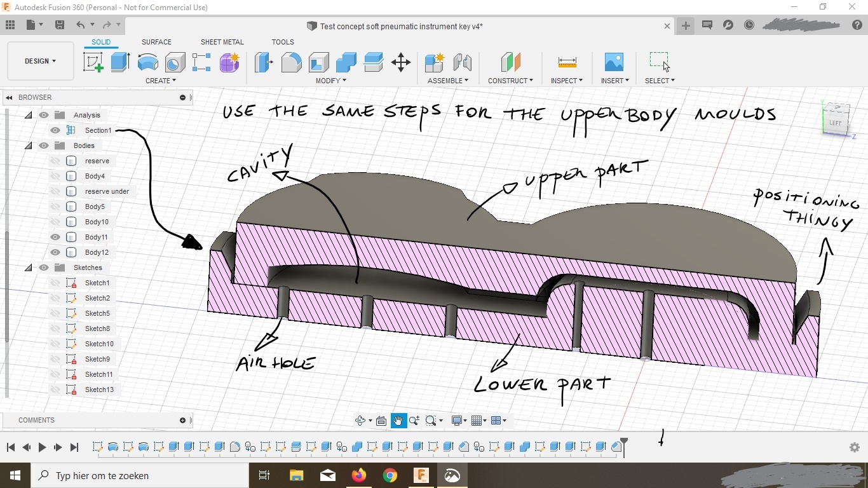Screen dimensions: 868x488
Task: Select the SOLID tab
Action: (x=101, y=42)
